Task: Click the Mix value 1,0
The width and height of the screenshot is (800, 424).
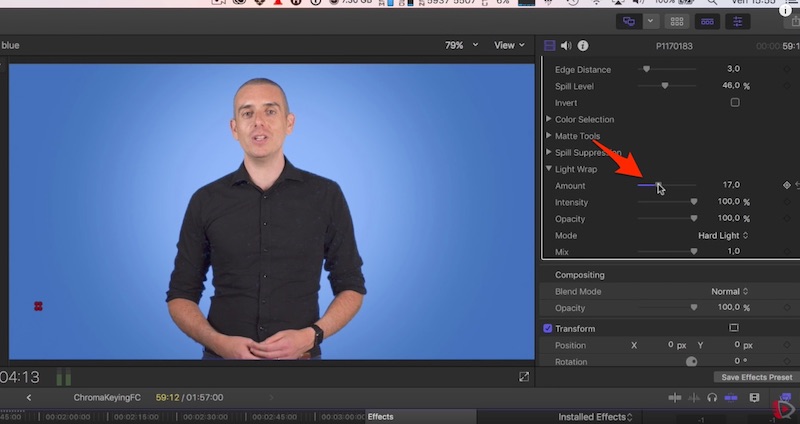Action: point(734,251)
